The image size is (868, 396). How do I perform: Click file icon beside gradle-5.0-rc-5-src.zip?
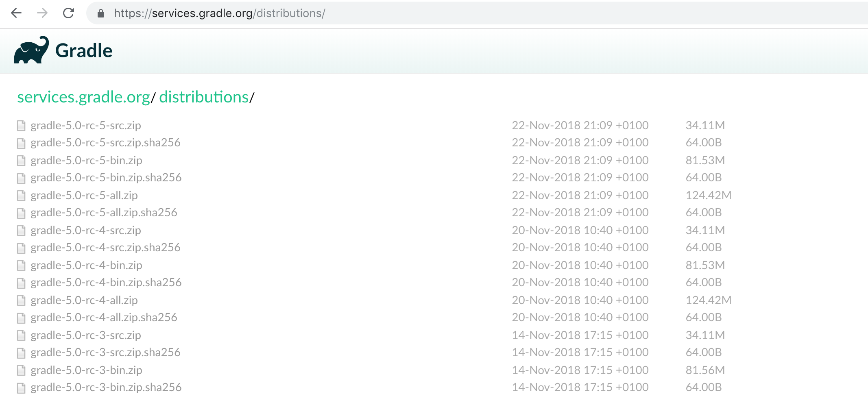[x=21, y=126]
